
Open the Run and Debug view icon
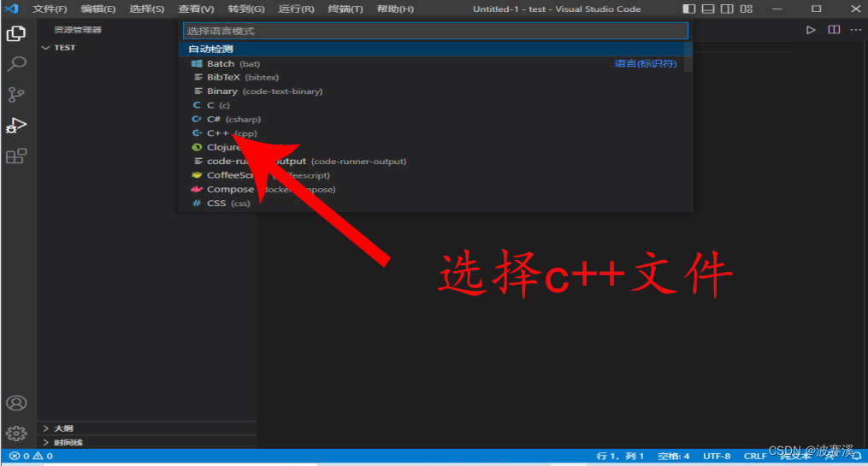(16, 126)
